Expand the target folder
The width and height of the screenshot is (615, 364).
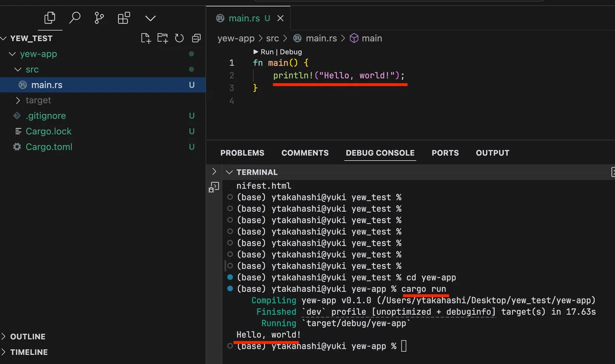click(x=38, y=100)
